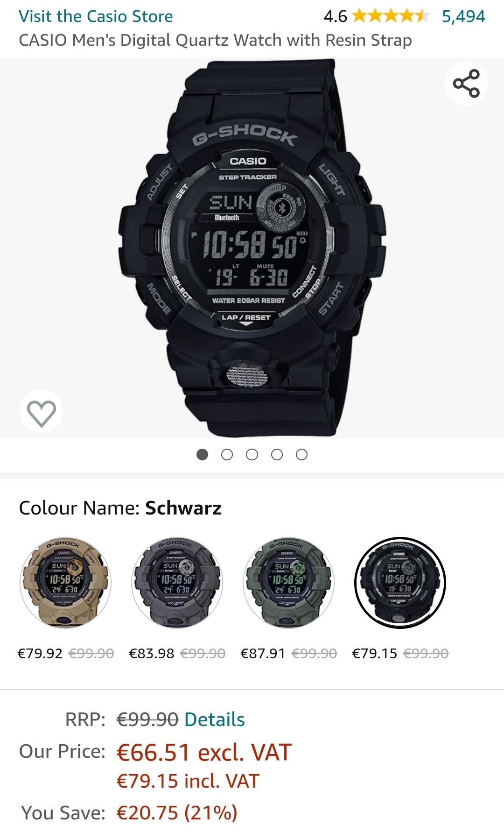Tap the €87.91 green variant price
504x832 pixels.
[263, 653]
